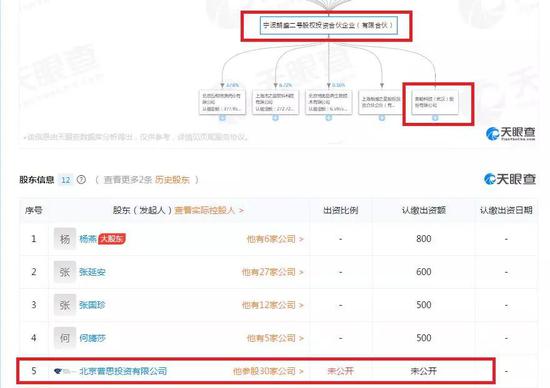Click the 大股东 tag in row 1
Image resolution: width=550 pixels, height=388 pixels.
(112, 239)
